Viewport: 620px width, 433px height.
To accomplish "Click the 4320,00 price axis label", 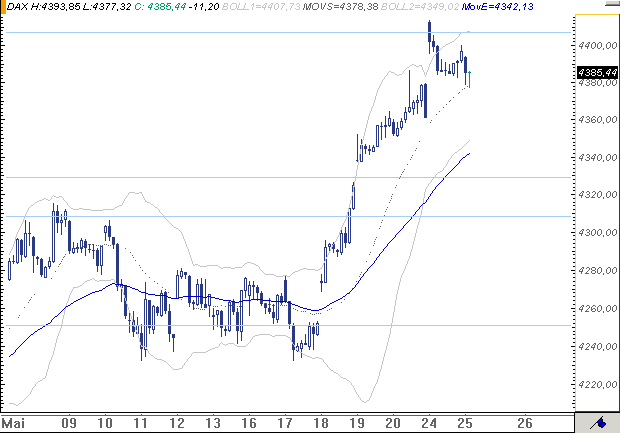I will coord(597,195).
